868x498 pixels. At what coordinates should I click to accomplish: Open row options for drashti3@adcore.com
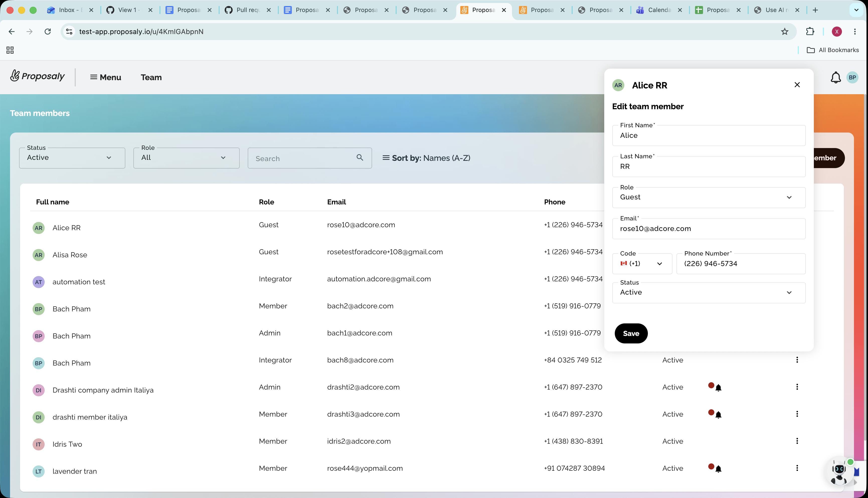(797, 414)
